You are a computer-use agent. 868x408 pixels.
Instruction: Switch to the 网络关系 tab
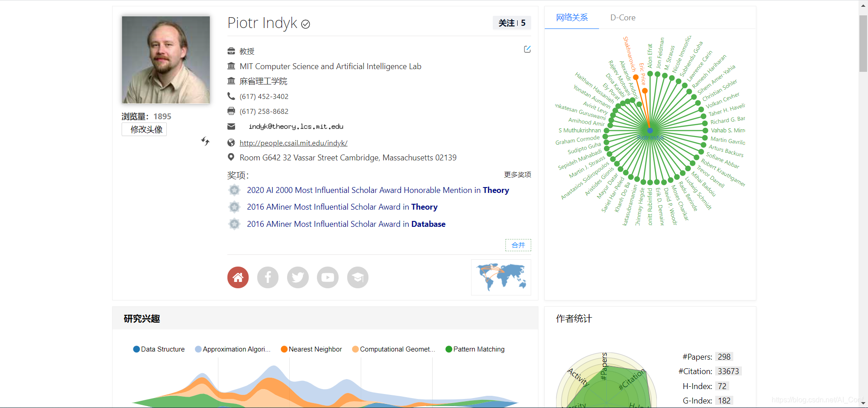tap(572, 18)
